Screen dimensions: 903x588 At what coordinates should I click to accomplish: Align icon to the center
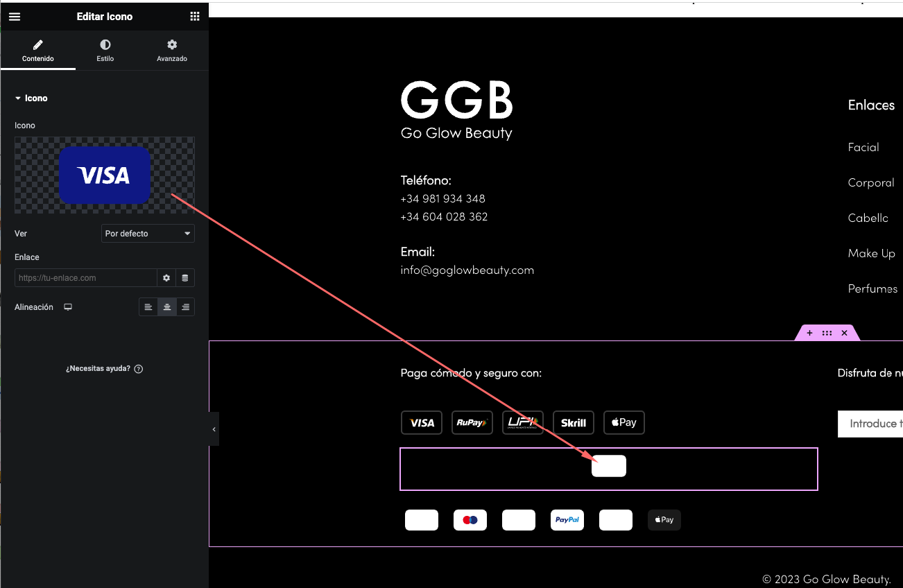167,307
